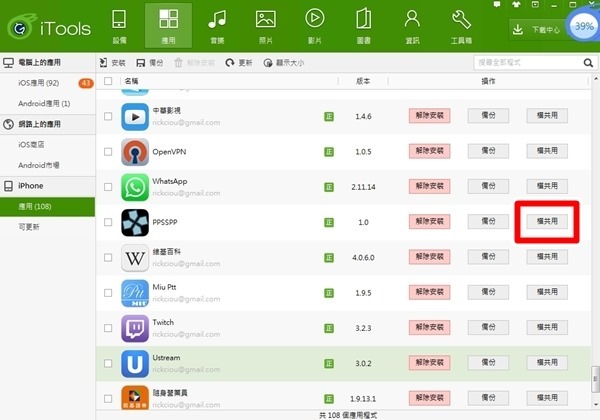The height and width of the screenshot is (420, 600).
Task: Select iOS商店 in sidebar
Action: point(47,145)
